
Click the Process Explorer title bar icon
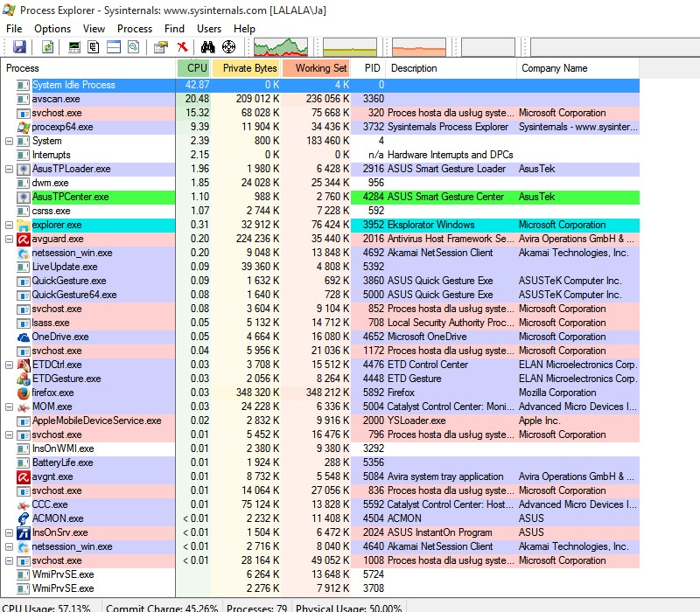pos(9,10)
